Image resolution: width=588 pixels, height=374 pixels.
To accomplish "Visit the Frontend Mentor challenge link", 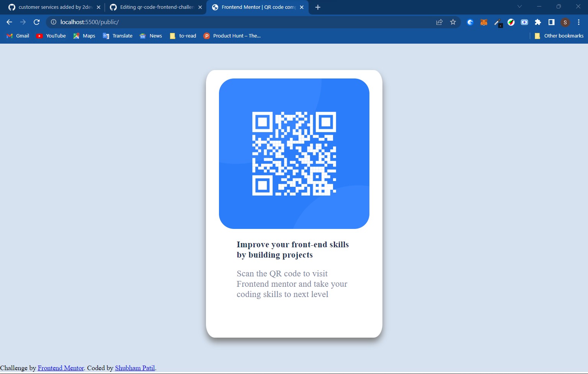I will pyautogui.click(x=60, y=368).
